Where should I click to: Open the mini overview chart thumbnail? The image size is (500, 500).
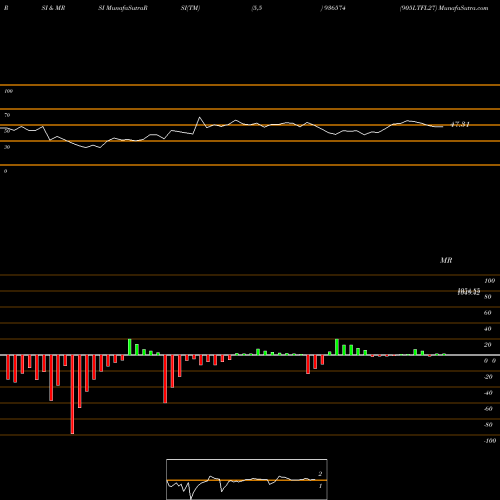point(247,479)
